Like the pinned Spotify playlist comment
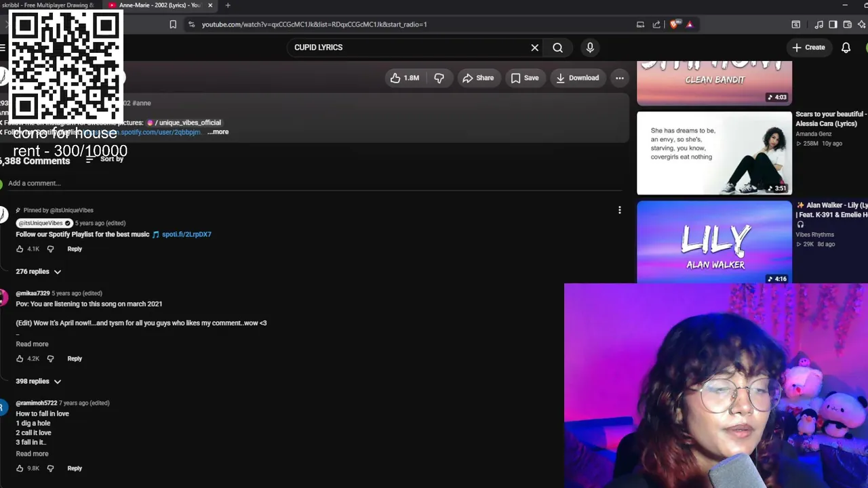The width and height of the screenshot is (868, 488). coord(20,249)
